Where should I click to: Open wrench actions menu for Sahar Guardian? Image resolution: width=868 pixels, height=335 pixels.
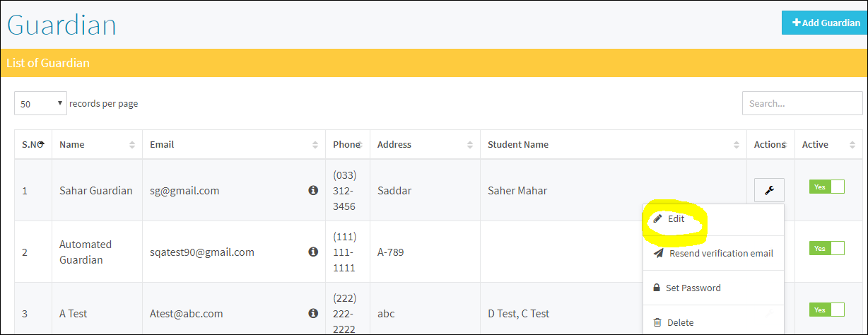tap(769, 190)
